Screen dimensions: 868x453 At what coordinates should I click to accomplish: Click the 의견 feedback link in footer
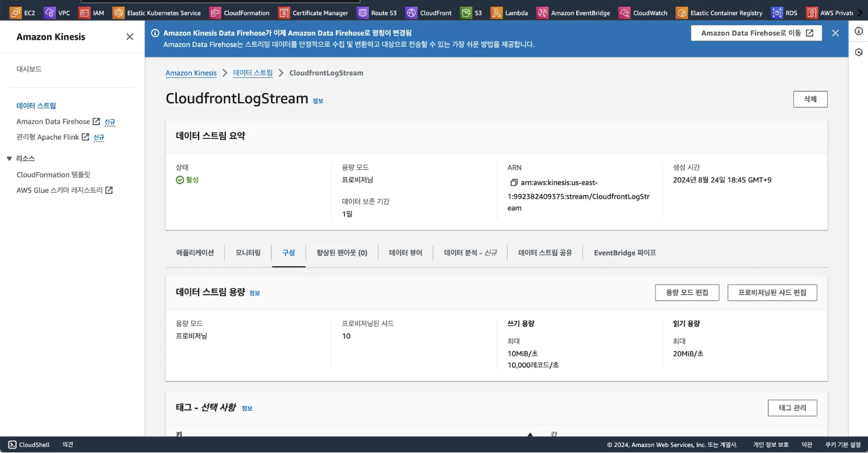click(67, 445)
